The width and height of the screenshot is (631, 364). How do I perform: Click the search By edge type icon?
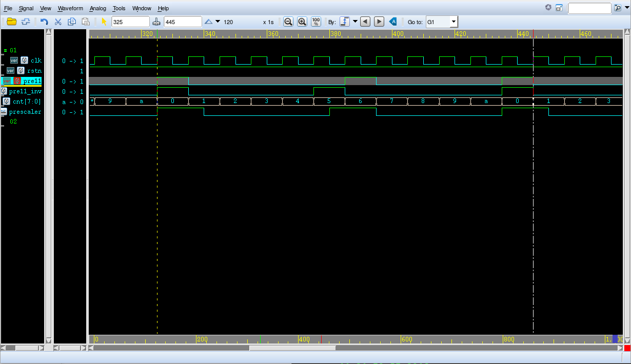tap(345, 22)
